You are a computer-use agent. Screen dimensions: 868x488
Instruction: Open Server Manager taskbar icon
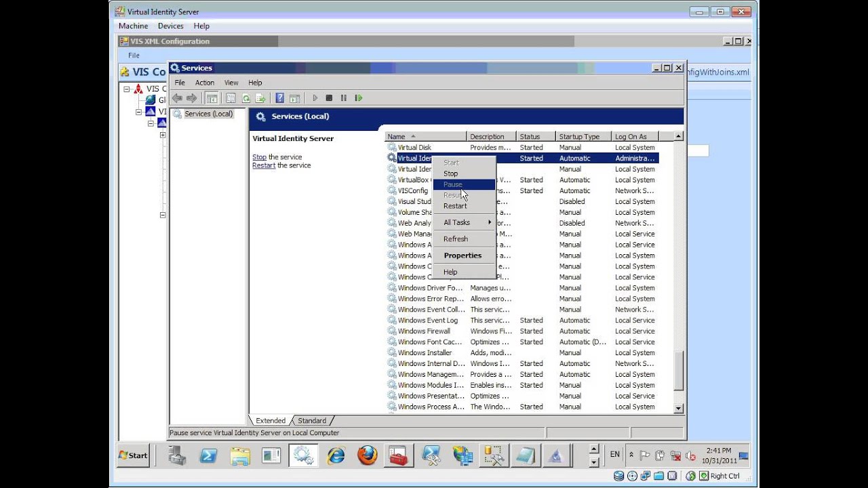coord(178,455)
